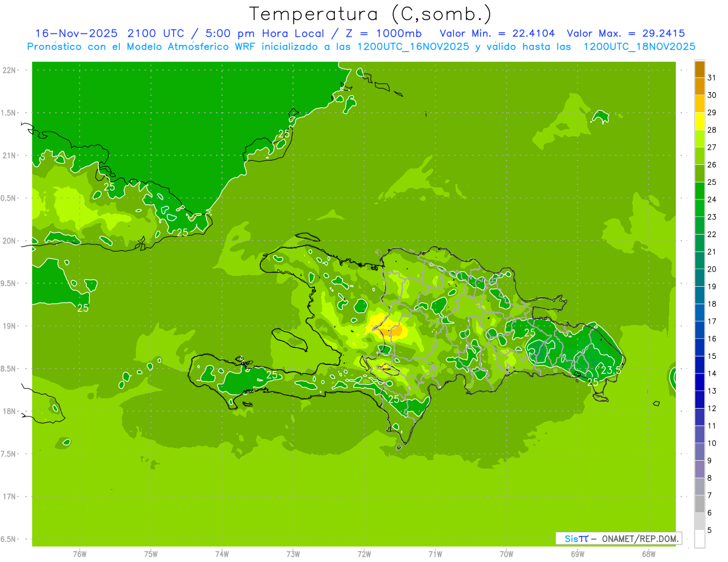Pick the dark orange swatch above 31

pos(699,69)
